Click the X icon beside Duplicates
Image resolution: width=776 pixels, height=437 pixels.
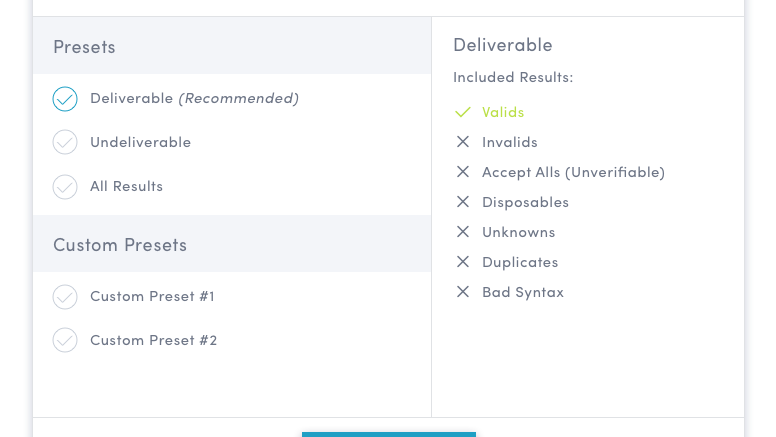[x=462, y=262]
